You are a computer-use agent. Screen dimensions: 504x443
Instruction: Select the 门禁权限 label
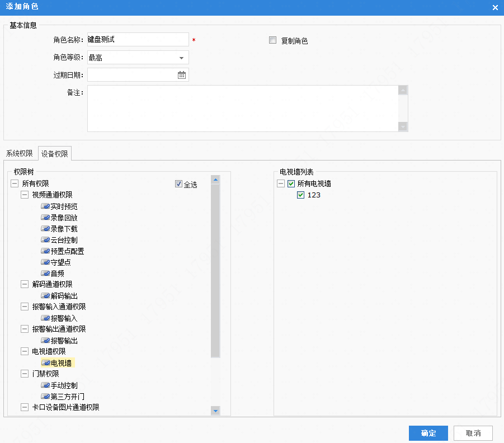(x=45, y=374)
